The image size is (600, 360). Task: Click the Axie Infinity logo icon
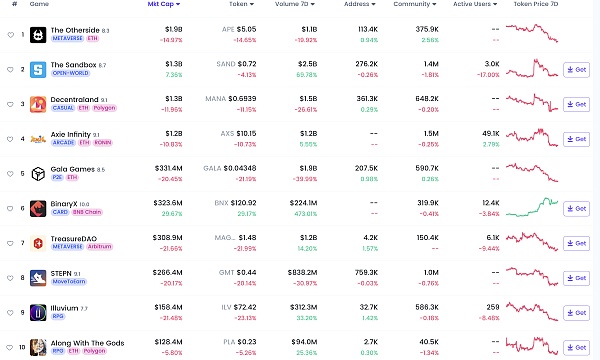pos(38,139)
